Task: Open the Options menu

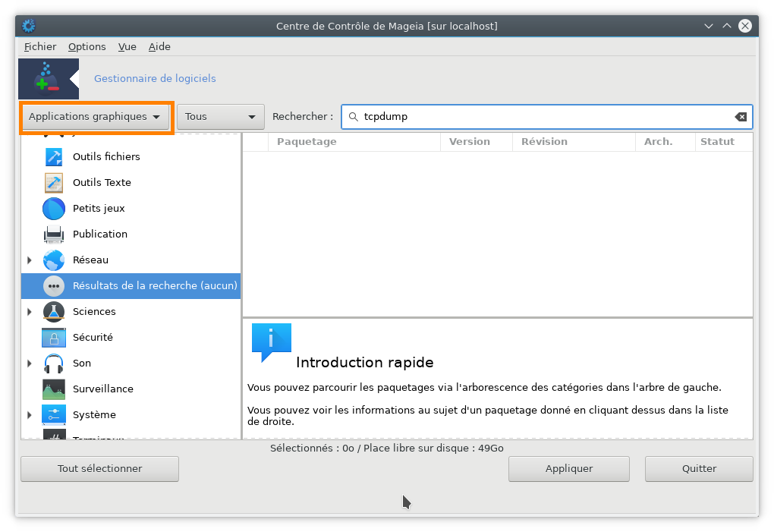Action: point(87,46)
